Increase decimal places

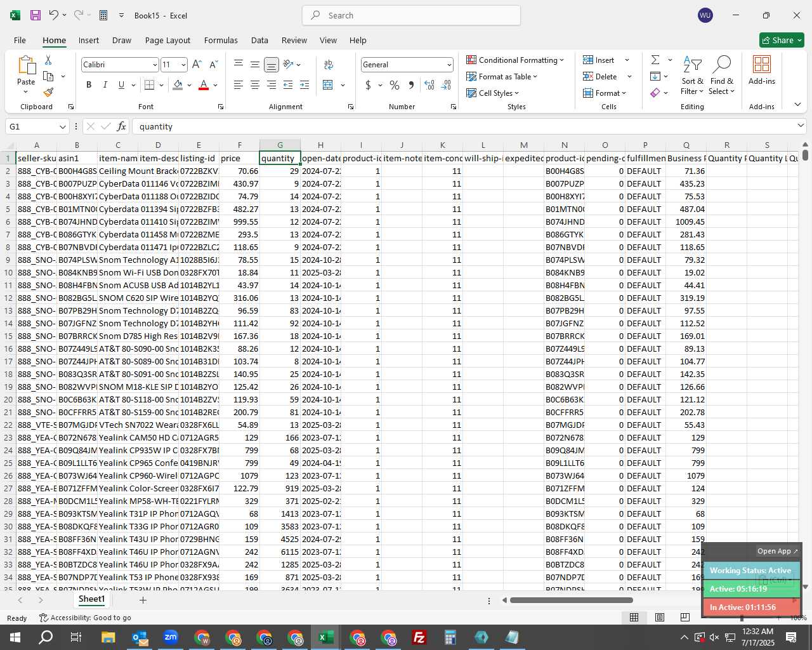(x=429, y=84)
